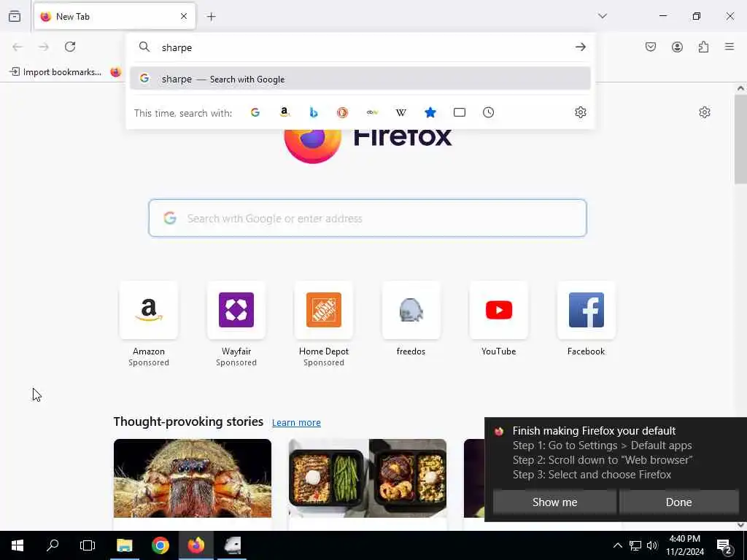Open the network status tray icon
Screen dimensions: 747x560
pyautogui.click(x=635, y=545)
